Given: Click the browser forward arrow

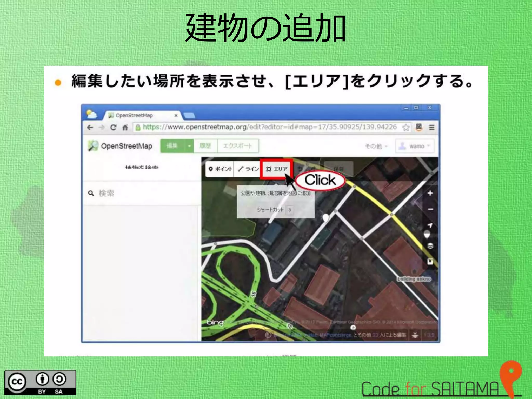Looking at the screenshot, I should click(x=102, y=127).
